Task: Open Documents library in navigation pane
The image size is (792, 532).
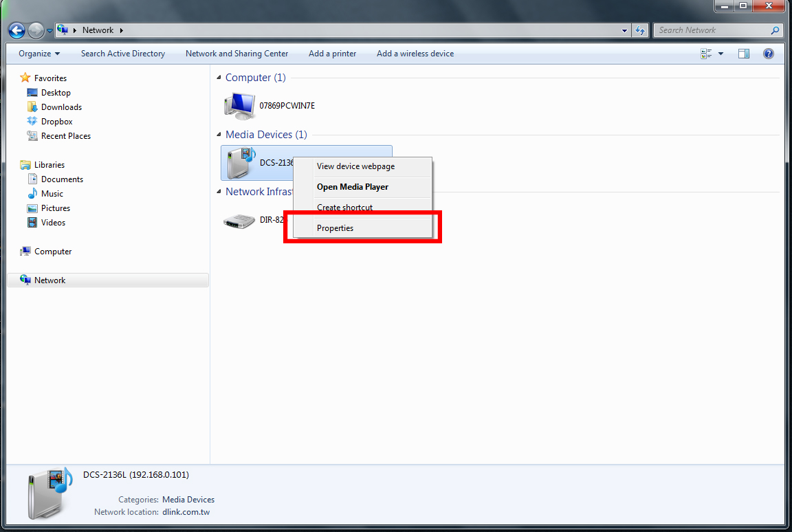Action: click(x=62, y=179)
